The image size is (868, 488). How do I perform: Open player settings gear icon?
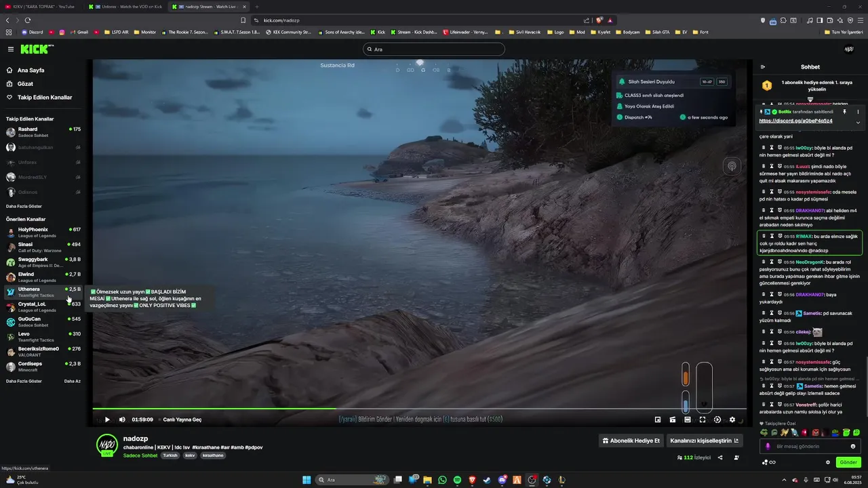(x=732, y=420)
